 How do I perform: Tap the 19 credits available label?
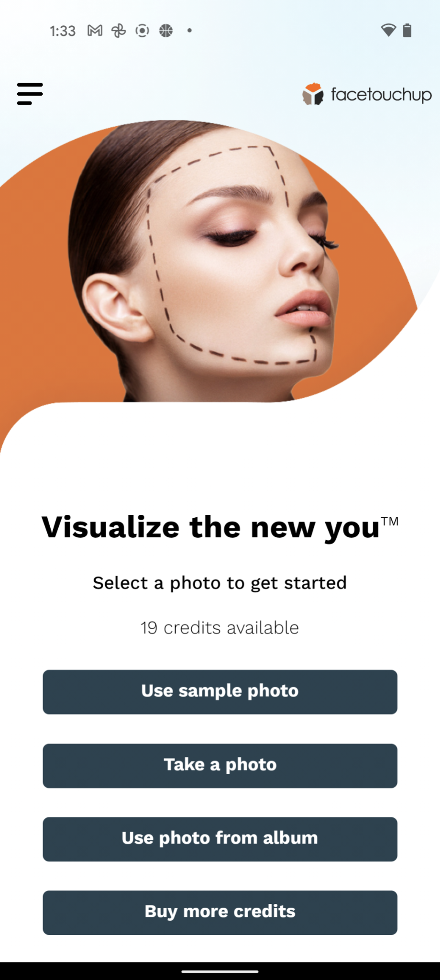point(220,628)
